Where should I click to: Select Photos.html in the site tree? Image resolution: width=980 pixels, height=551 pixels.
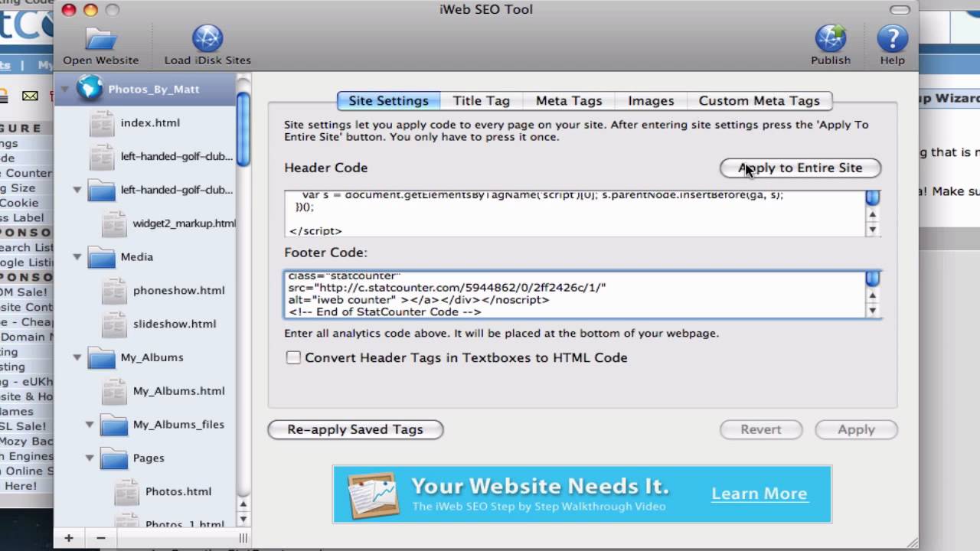tap(178, 491)
